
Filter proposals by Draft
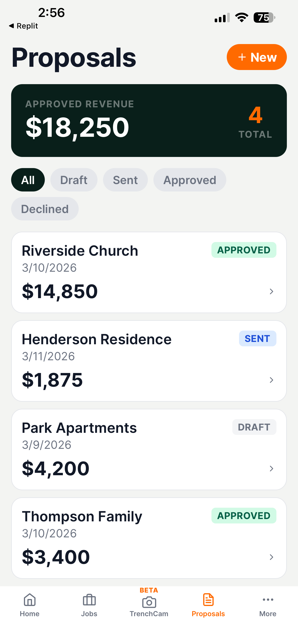74,180
